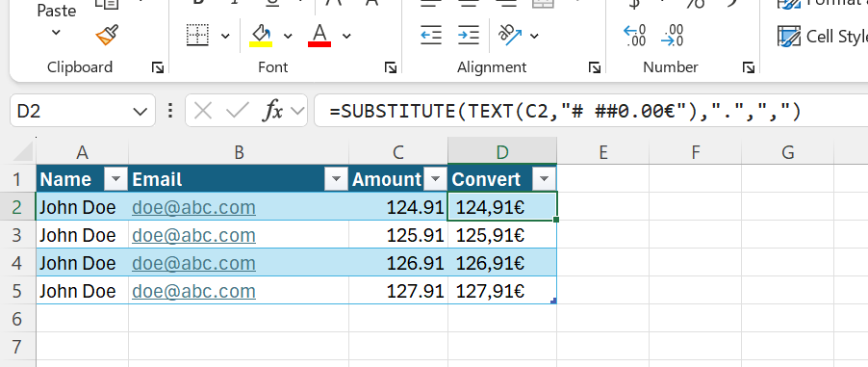This screenshot has height=367, width=868.
Task: Open the Fill Color dropdown arrow
Action: pyautogui.click(x=288, y=36)
